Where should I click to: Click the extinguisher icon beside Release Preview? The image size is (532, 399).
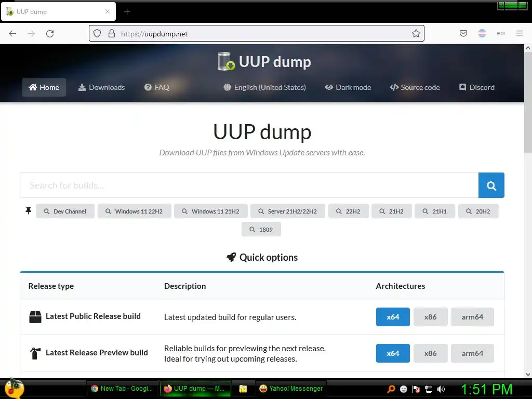35,353
